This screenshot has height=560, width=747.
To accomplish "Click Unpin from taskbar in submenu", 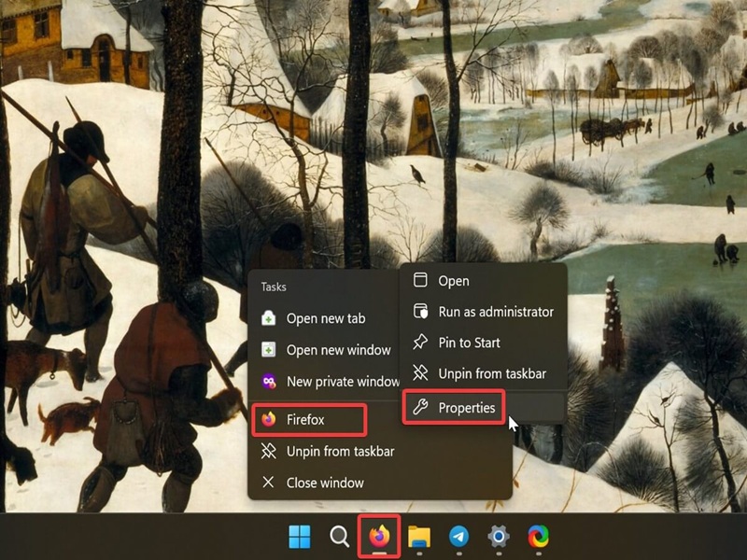I will [483, 374].
